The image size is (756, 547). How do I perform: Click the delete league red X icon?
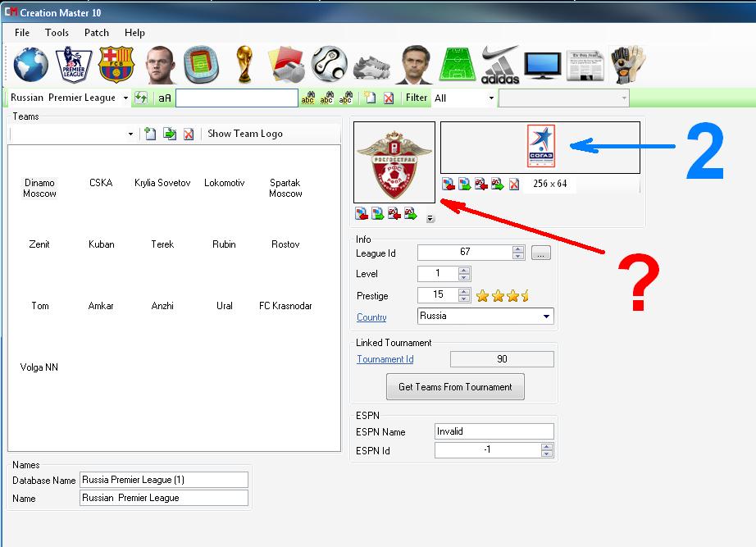click(389, 98)
